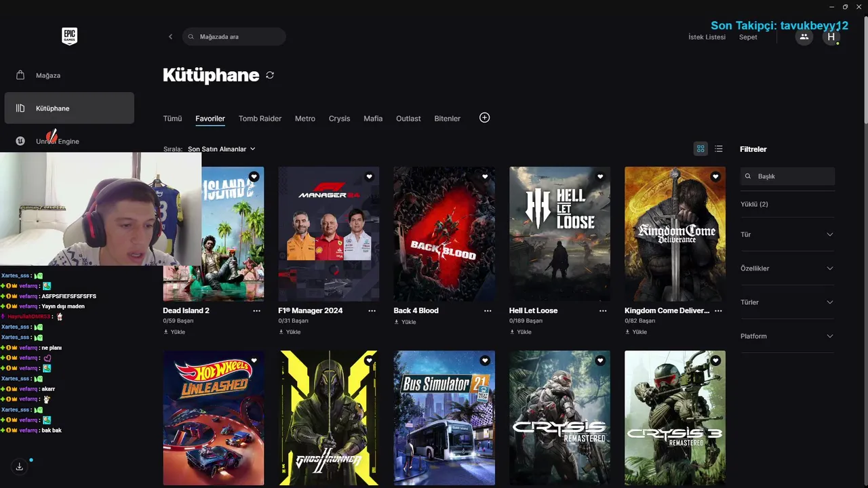The image size is (868, 488).
Task: Select the Mafia tab
Action: 373,119
